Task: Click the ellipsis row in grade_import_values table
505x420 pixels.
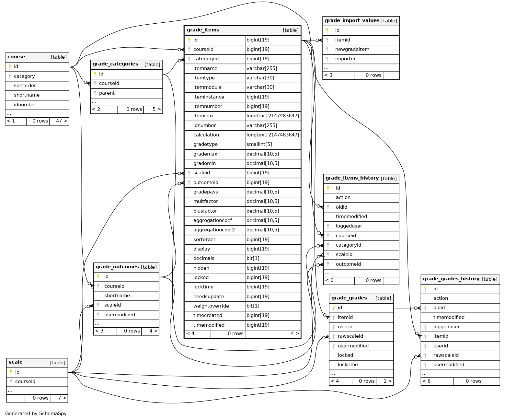Action: click(361, 68)
